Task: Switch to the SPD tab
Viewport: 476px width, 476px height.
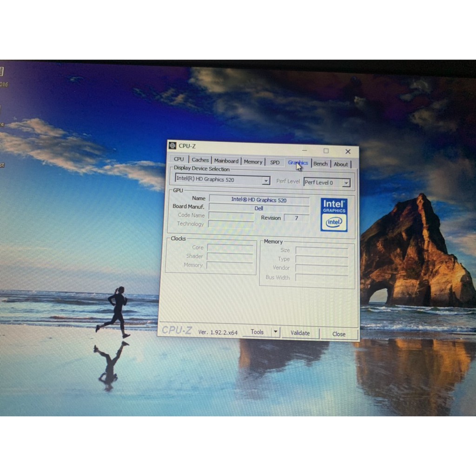Action: point(274,161)
